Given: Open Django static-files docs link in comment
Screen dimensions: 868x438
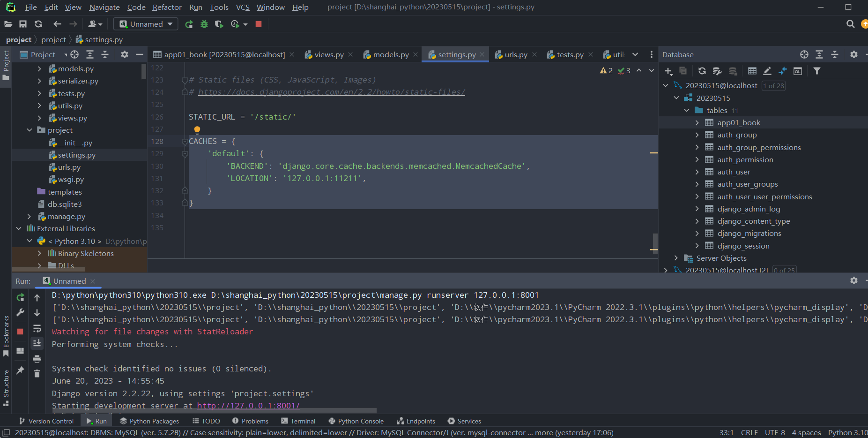Looking at the screenshot, I should tap(332, 92).
